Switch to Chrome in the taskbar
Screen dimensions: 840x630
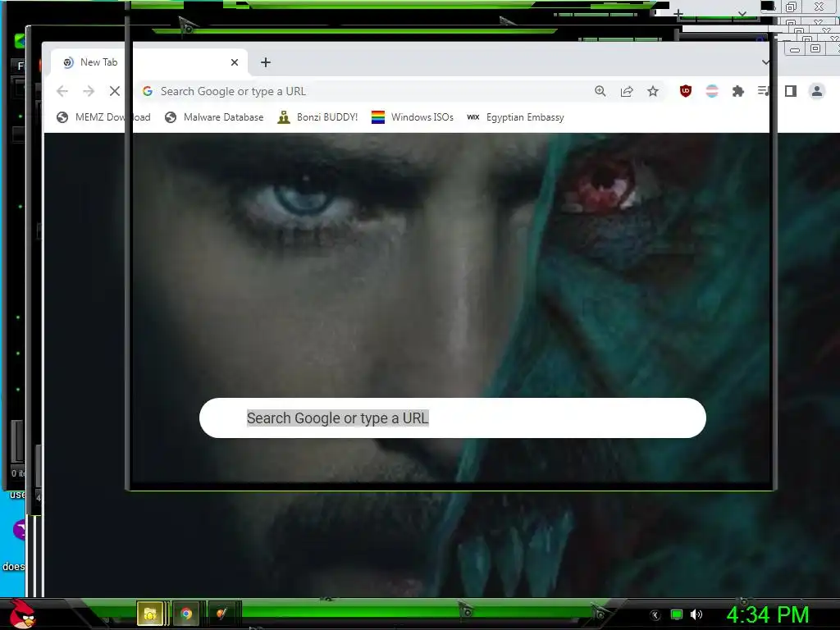tap(186, 614)
